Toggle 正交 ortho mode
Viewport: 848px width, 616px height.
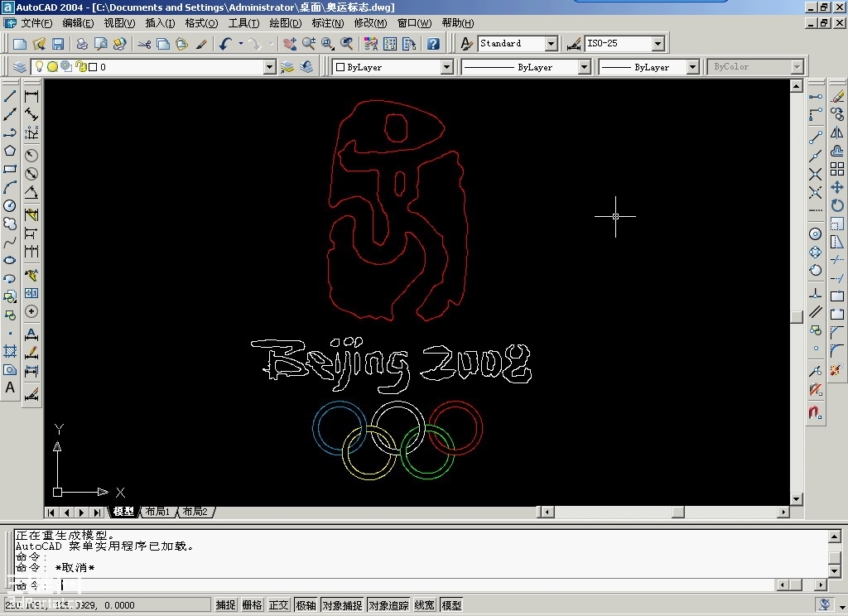point(278,605)
